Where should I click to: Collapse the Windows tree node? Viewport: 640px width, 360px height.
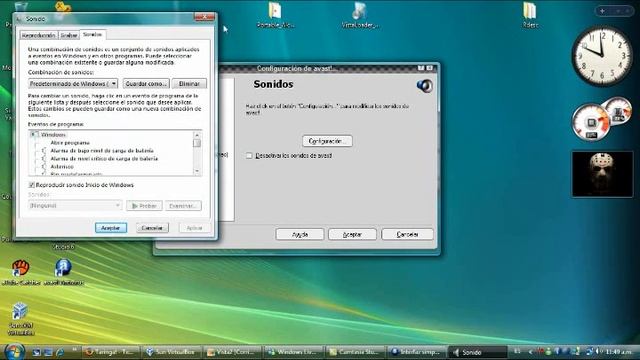point(34,134)
